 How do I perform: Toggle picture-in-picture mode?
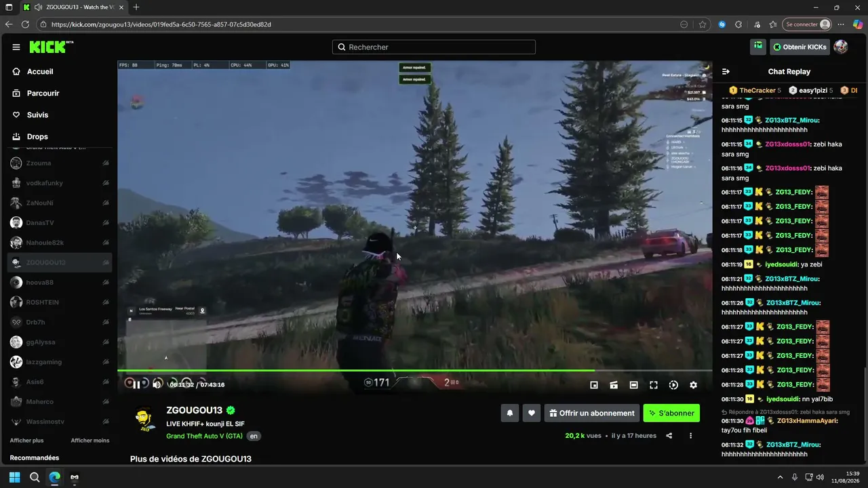[x=594, y=385]
